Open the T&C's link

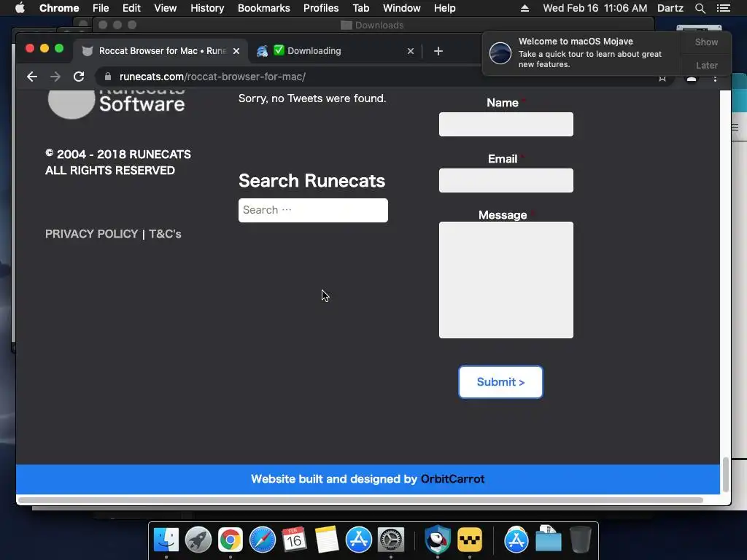pos(165,234)
